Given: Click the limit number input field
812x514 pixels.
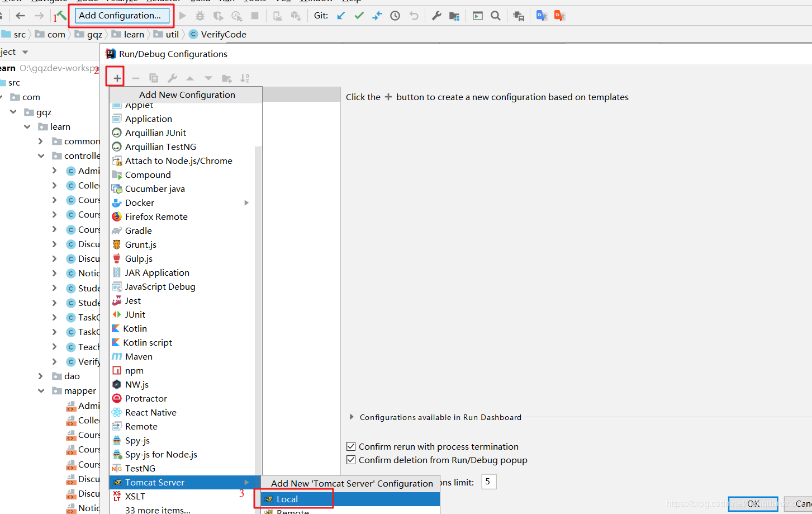Looking at the screenshot, I should 488,482.
